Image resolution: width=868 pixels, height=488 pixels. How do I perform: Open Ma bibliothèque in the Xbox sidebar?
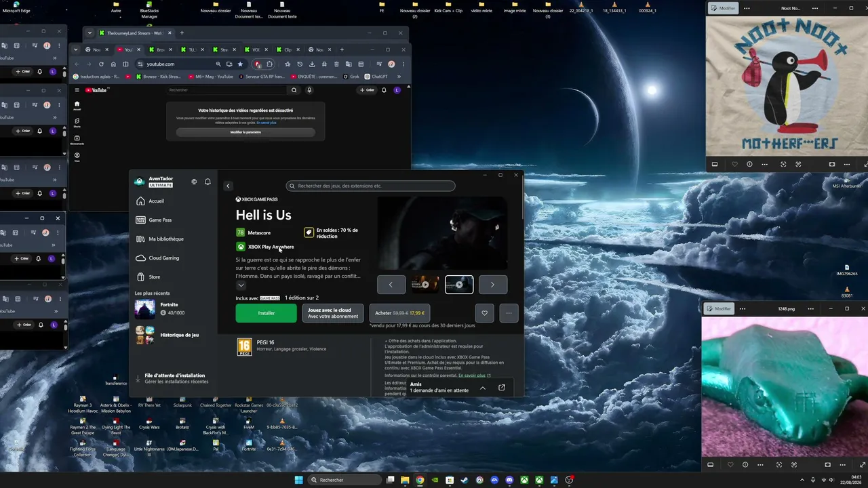(172, 239)
